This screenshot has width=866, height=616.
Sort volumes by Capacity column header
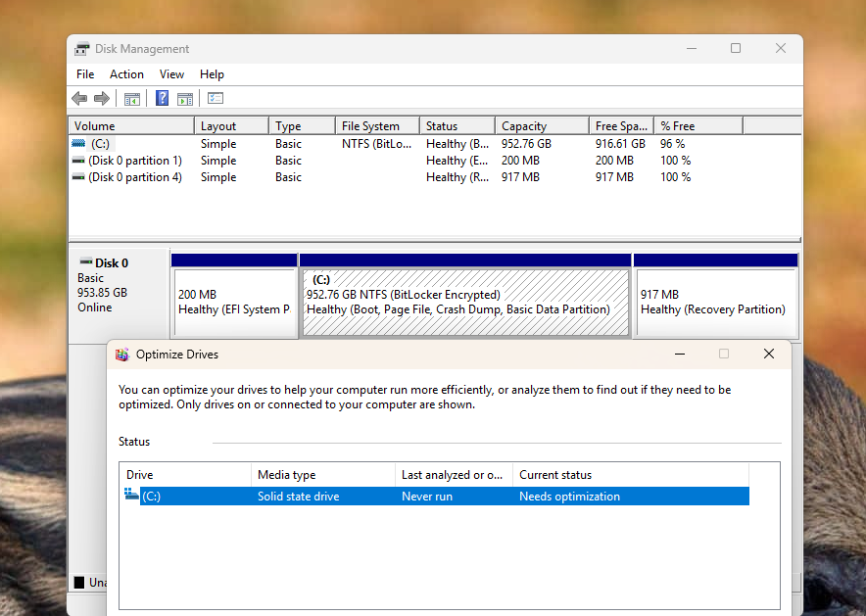point(542,126)
